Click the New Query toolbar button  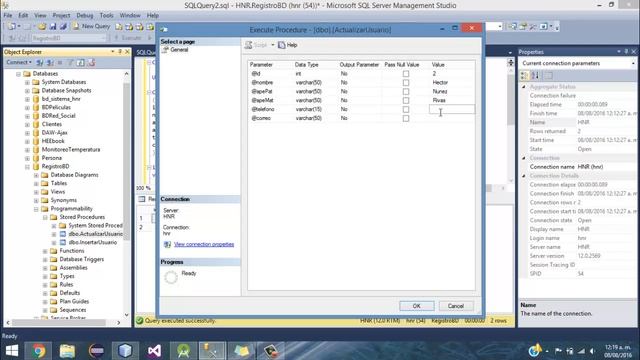tap(91, 26)
